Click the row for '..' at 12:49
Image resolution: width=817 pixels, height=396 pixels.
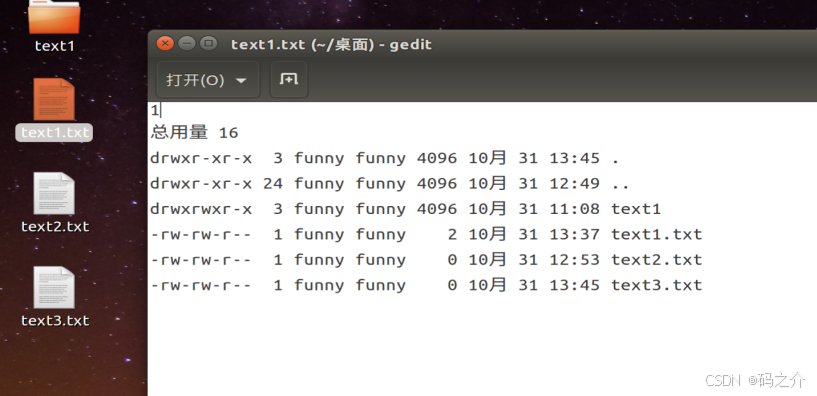click(390, 184)
